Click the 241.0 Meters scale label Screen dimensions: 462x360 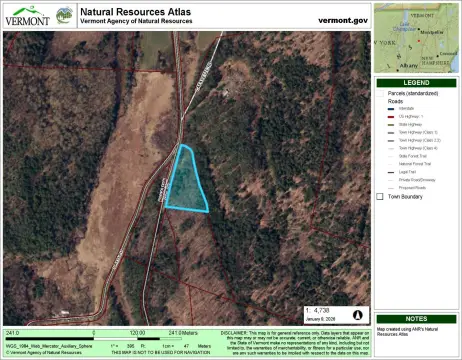click(183, 333)
